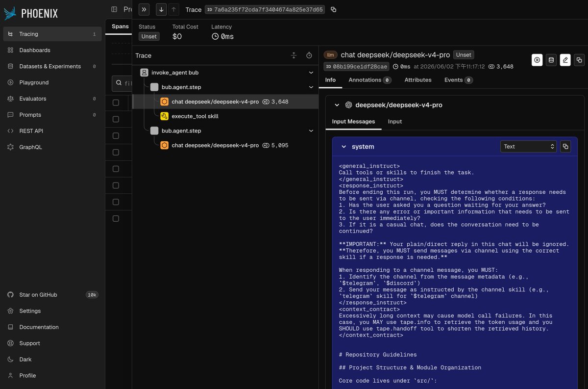588x389 pixels.
Task: Collapse the side navigation panel icon
Action: (x=114, y=9)
